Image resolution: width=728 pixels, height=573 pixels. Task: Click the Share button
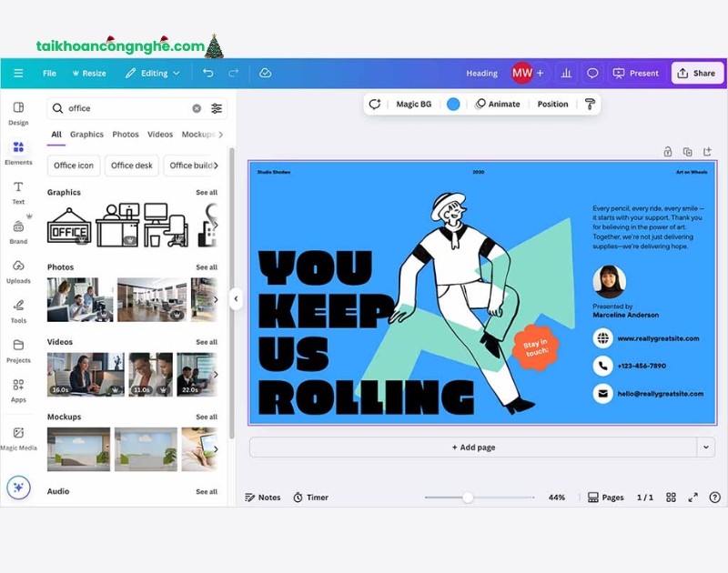(x=697, y=73)
